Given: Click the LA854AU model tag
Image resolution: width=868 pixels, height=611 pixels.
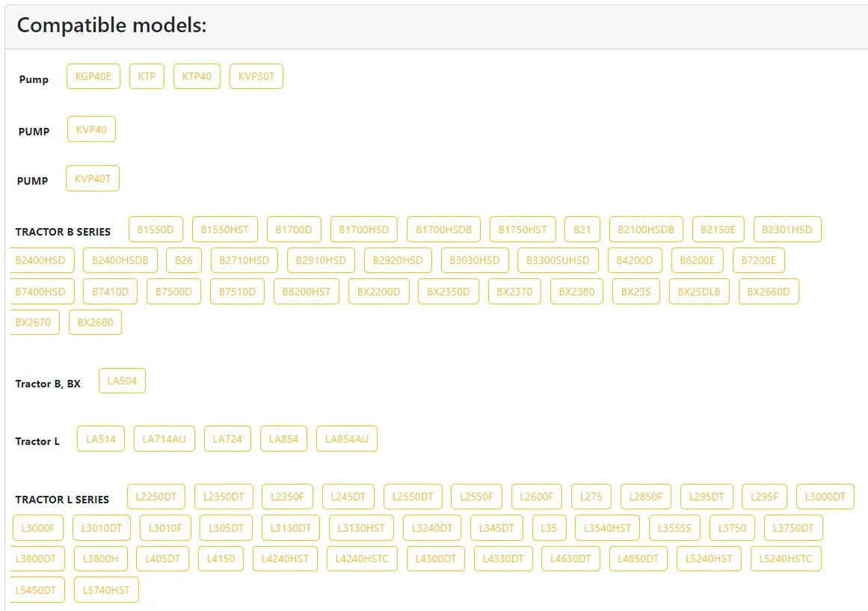Looking at the screenshot, I should (347, 439).
